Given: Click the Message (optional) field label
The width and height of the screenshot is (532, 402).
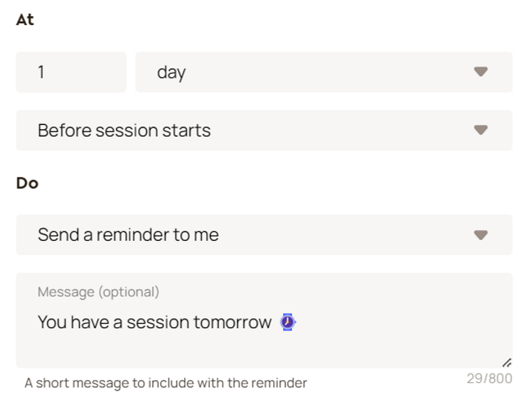Looking at the screenshot, I should coord(98,292).
